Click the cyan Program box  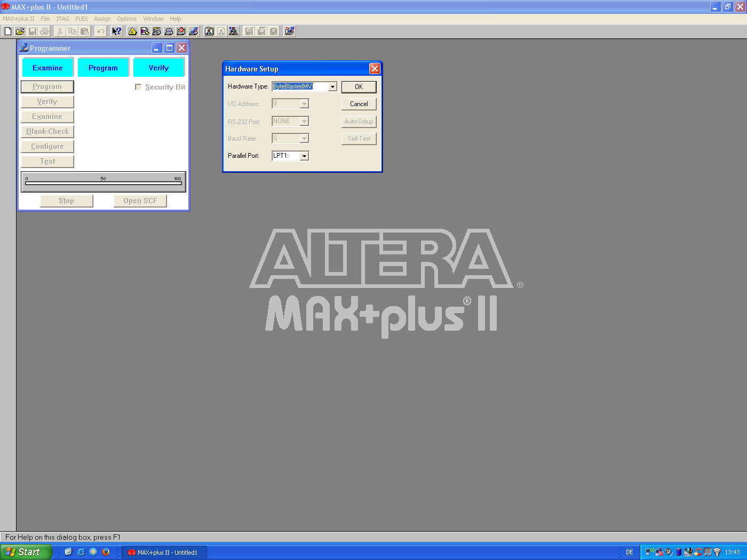[x=103, y=68]
